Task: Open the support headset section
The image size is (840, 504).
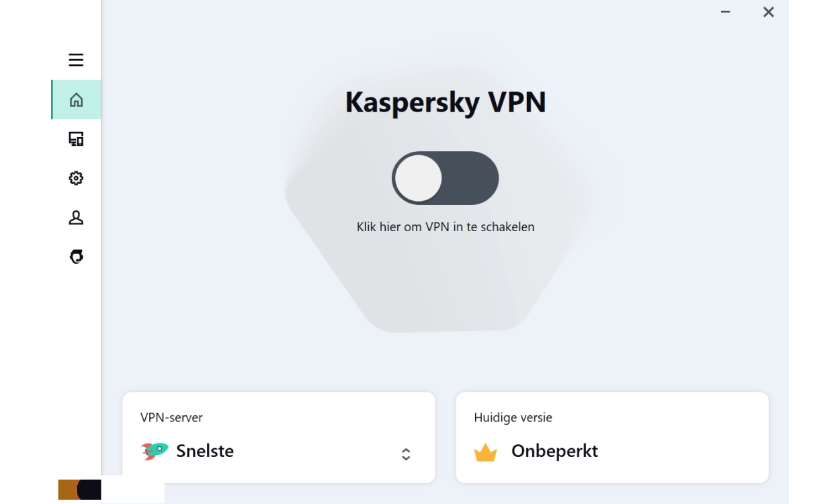Action: click(77, 257)
